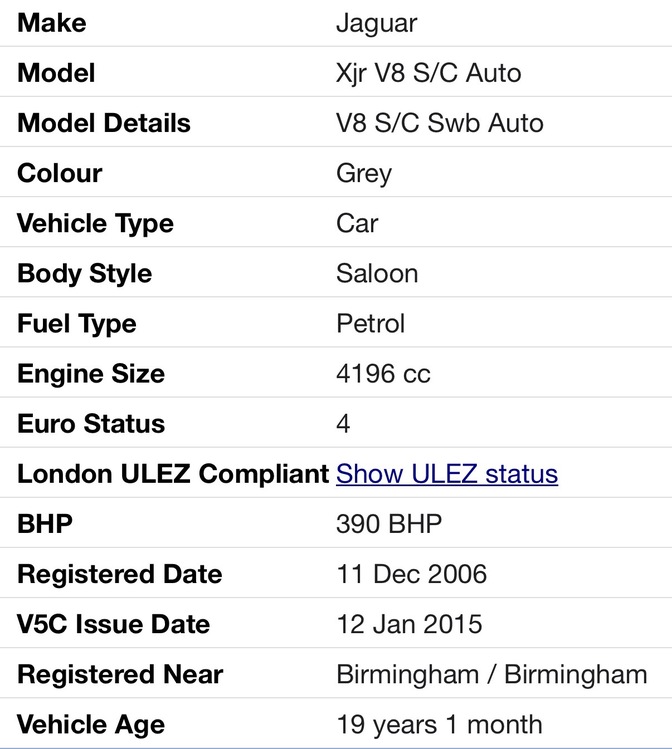Click the Jaguar make value

pos(376,23)
